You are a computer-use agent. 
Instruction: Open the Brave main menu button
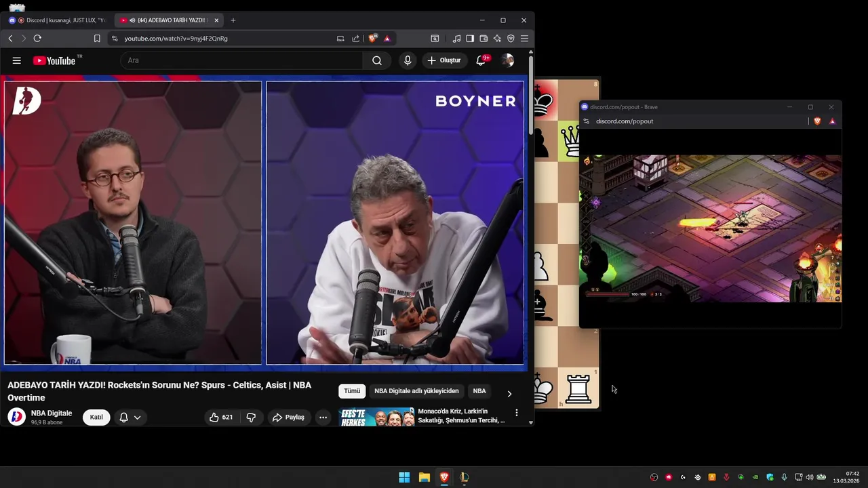pos(524,39)
